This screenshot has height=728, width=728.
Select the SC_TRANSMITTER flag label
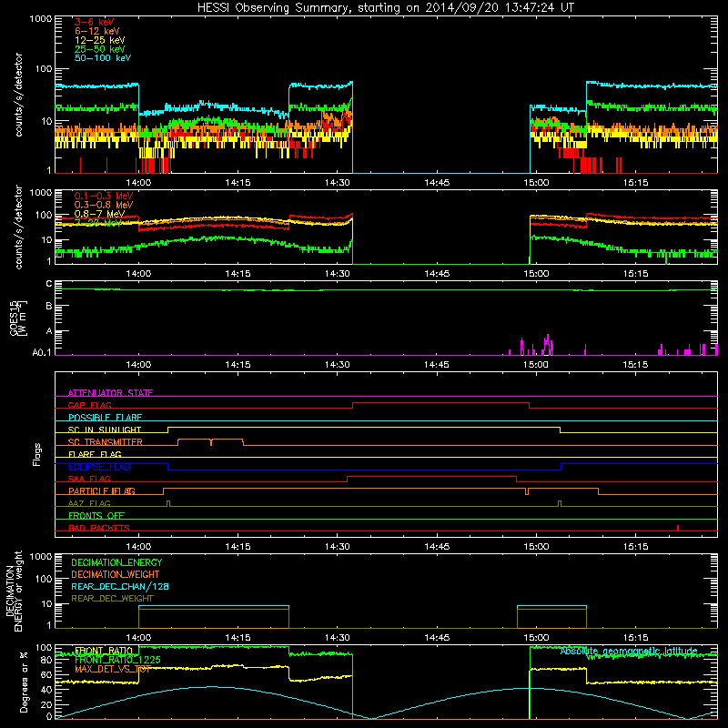(105, 442)
